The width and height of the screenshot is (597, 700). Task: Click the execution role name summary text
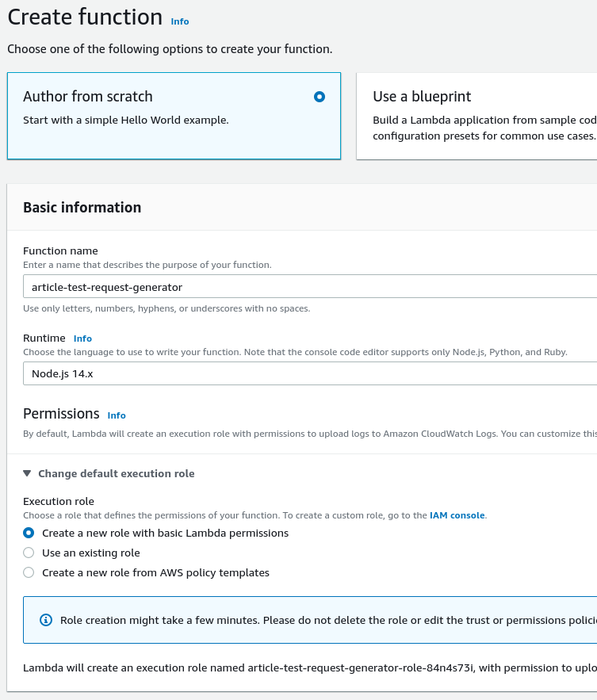click(309, 668)
